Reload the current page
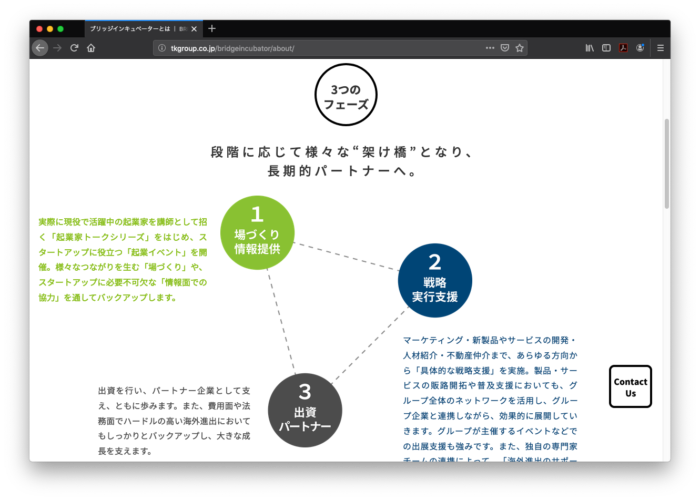700x500 pixels. coord(74,48)
